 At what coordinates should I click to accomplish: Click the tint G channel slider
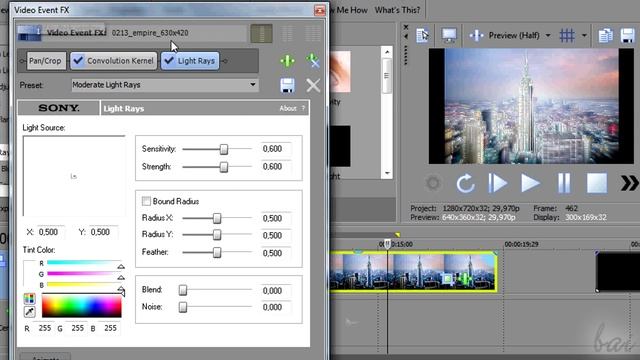click(x=84, y=274)
